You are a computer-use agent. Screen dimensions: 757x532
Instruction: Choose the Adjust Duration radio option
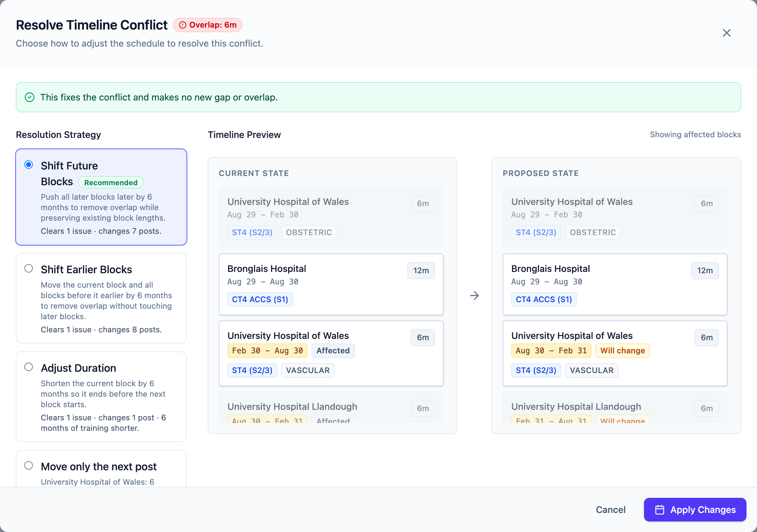(x=29, y=367)
